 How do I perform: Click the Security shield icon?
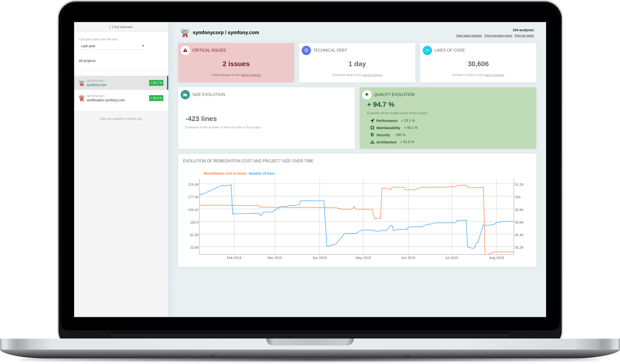pyautogui.click(x=372, y=135)
